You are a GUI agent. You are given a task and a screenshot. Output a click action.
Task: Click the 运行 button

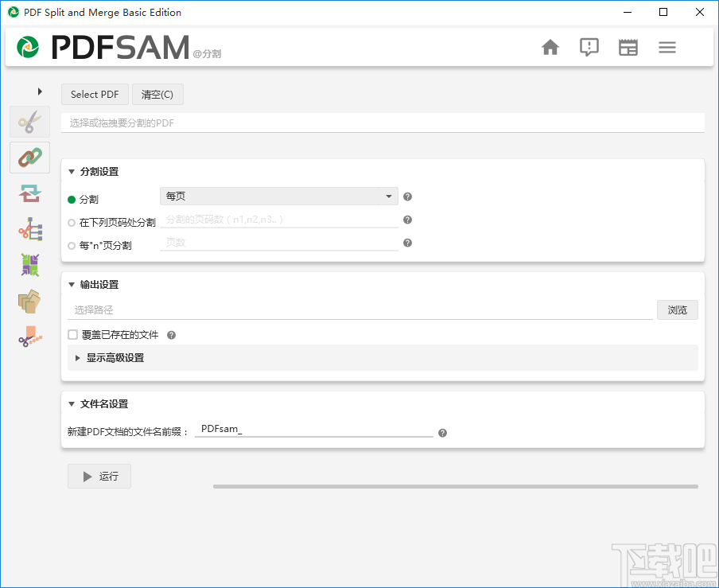click(99, 476)
